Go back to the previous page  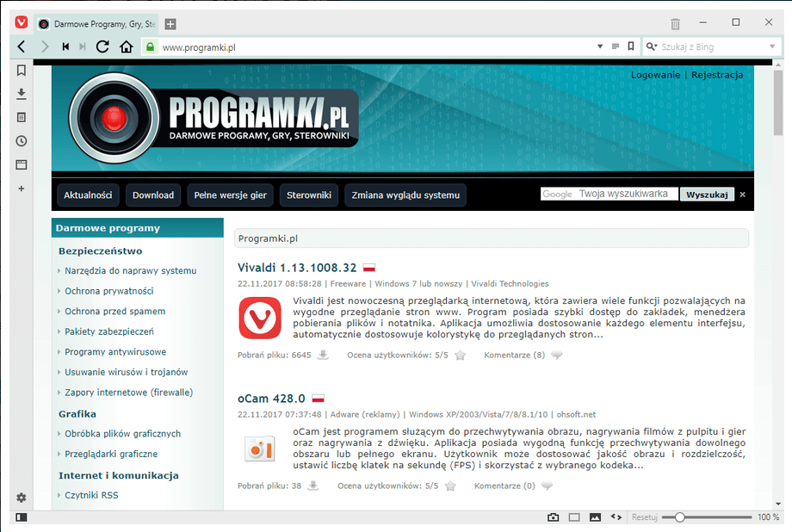point(22,47)
